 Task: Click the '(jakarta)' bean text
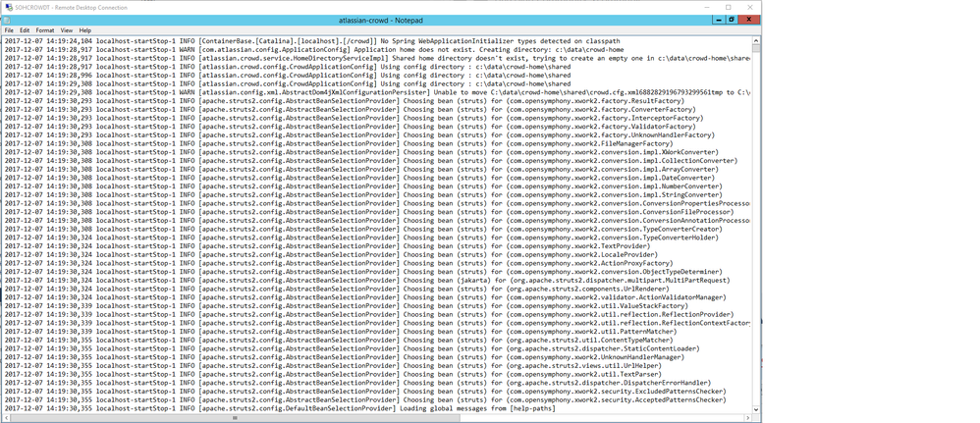(x=474, y=280)
